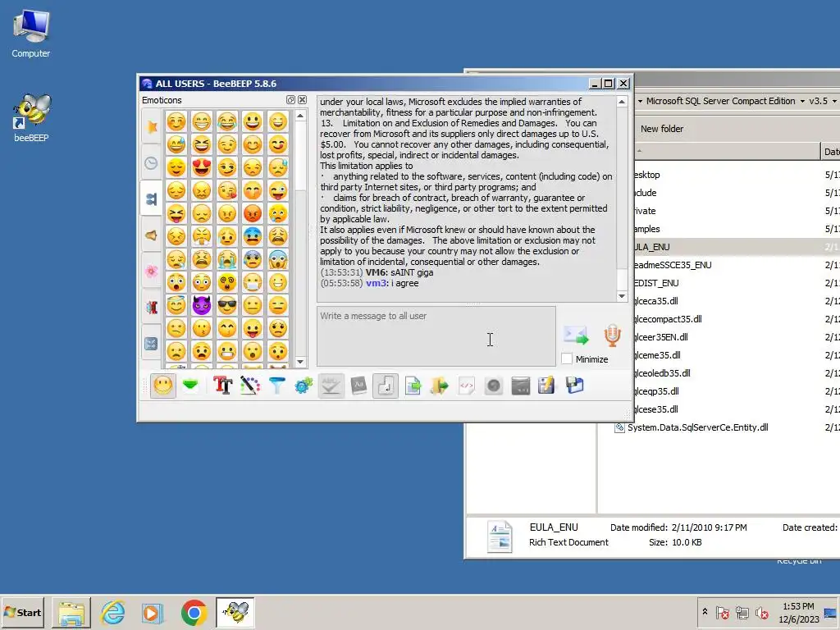Open the blue symbols emoticon tab

pos(152,344)
